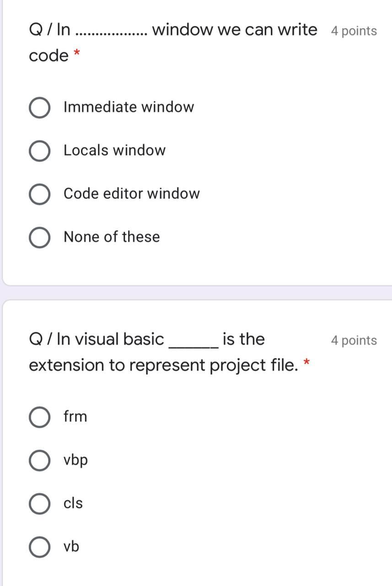Select the vb answer choice

[39, 546]
